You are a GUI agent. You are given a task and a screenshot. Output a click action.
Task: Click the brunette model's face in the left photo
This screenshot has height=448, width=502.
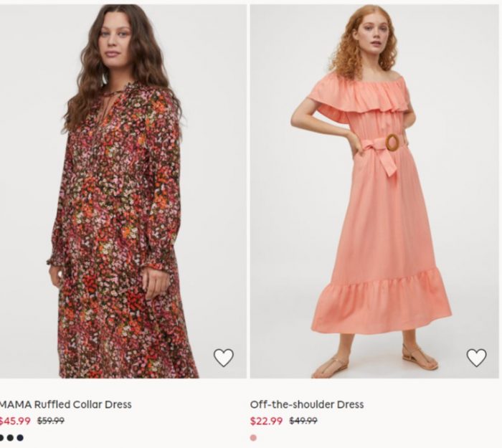[115, 40]
